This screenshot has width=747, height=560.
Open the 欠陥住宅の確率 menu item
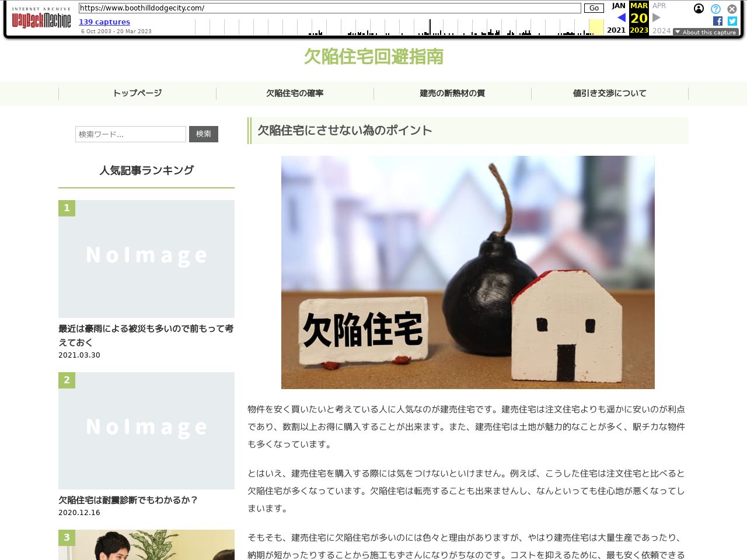295,93
